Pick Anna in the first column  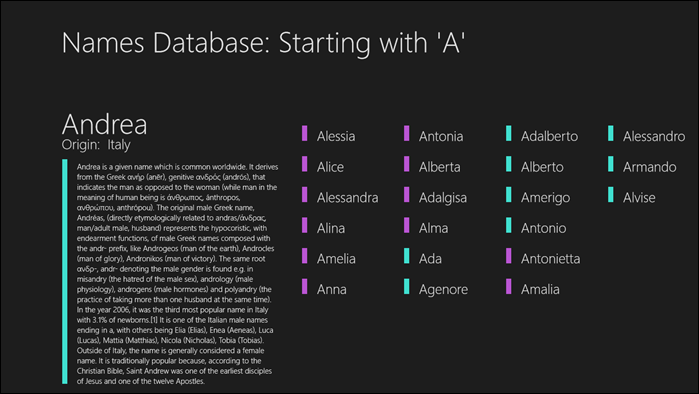click(331, 289)
